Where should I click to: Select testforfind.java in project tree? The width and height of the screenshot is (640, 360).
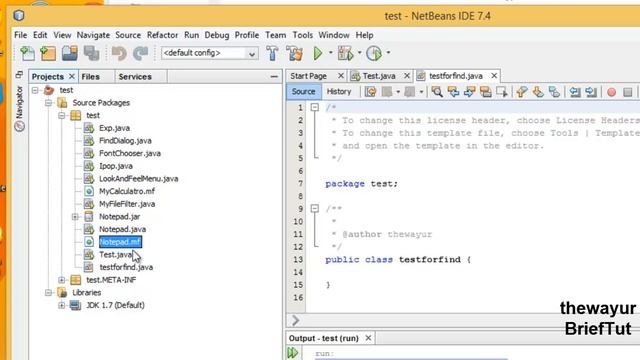pos(126,267)
